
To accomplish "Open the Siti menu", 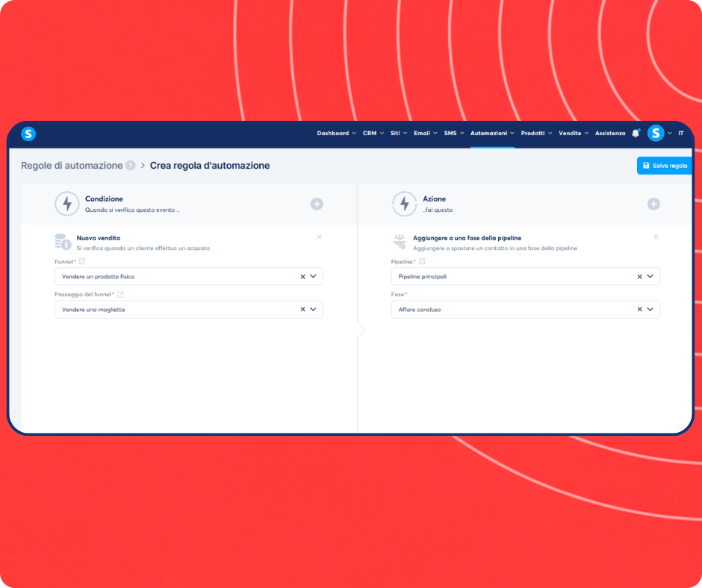I will 399,134.
